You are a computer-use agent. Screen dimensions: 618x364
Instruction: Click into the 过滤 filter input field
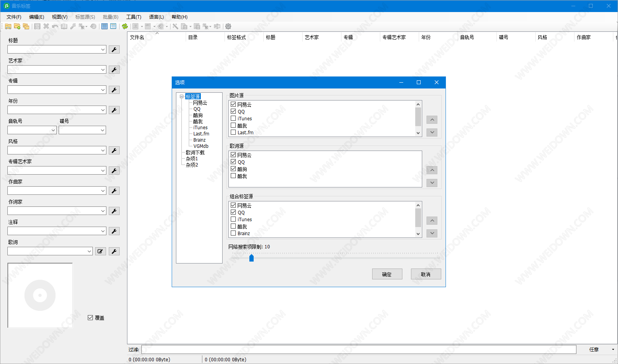click(359, 350)
